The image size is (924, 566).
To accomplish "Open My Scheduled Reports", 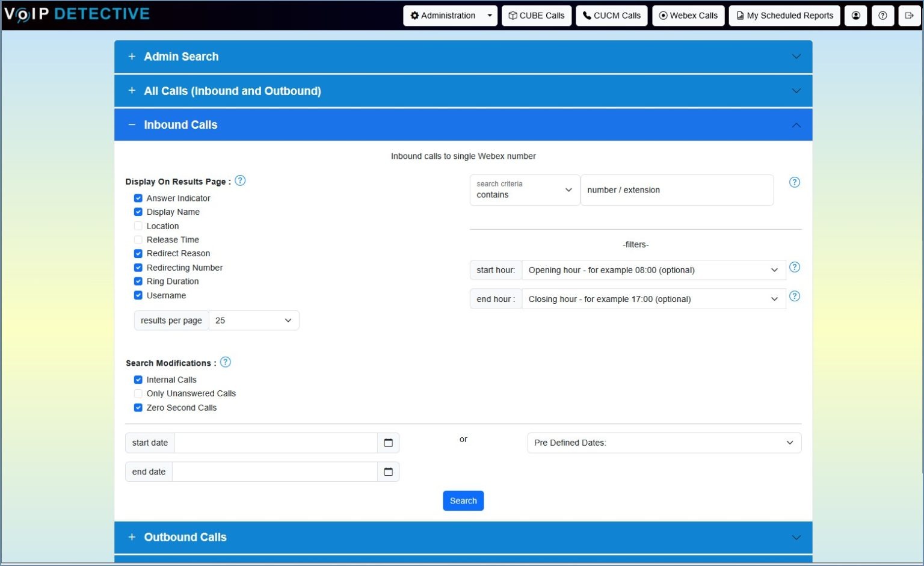I will 784,16.
